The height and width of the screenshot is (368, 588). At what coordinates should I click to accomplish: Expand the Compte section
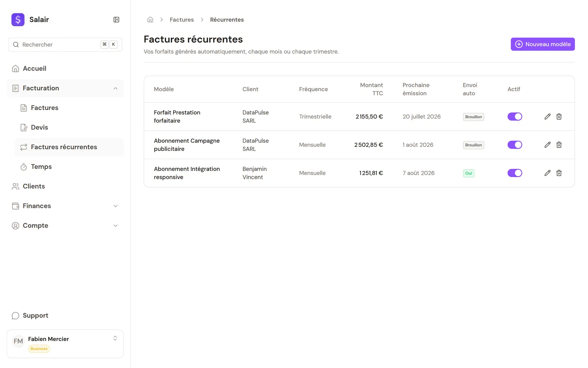(116, 226)
